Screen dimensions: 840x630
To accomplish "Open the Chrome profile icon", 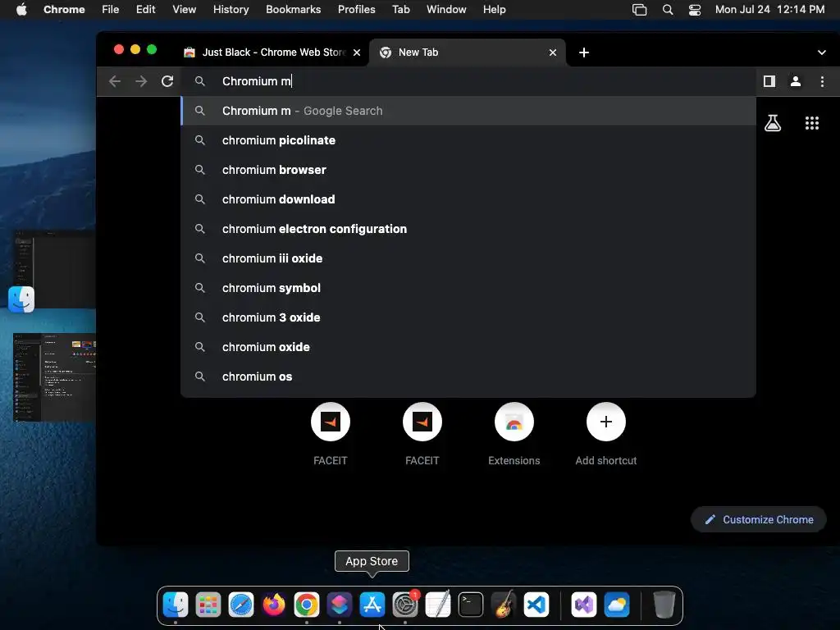I will point(796,81).
